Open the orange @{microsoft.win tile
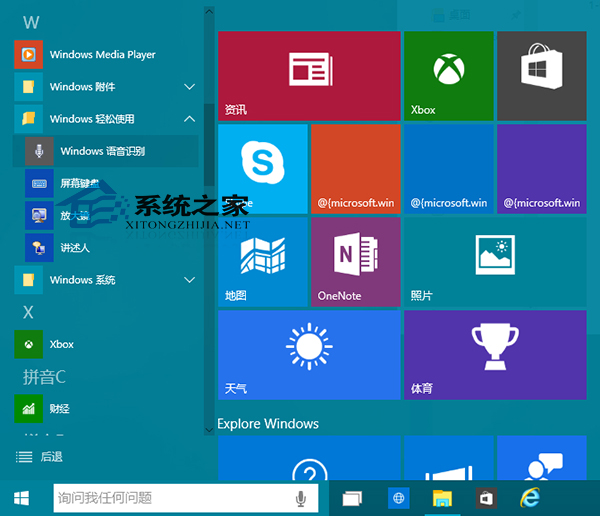 (x=356, y=169)
